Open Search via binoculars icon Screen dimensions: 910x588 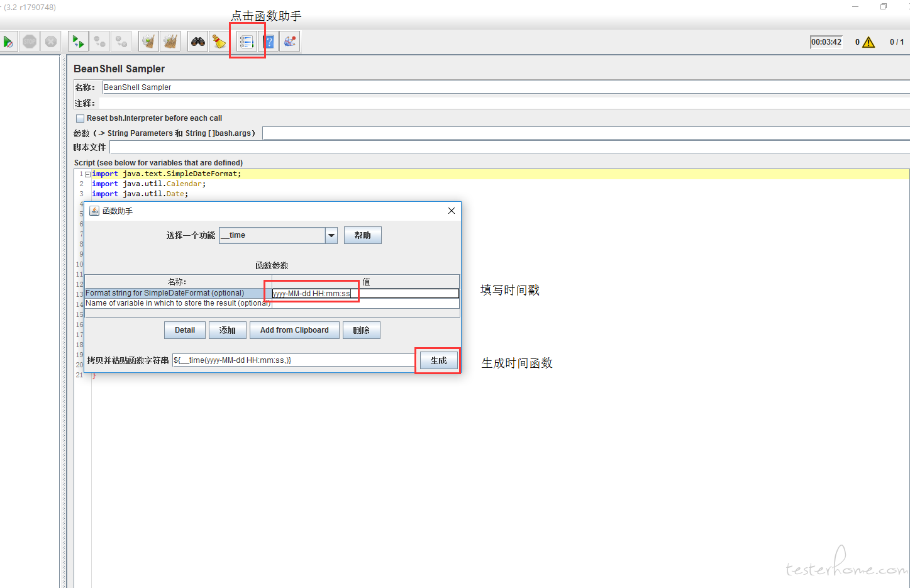coord(198,42)
